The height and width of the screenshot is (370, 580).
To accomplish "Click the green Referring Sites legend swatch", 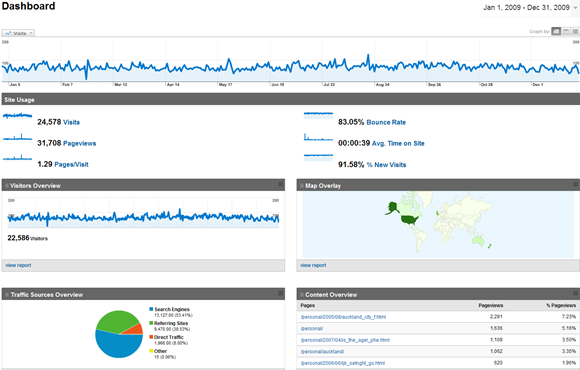I will (x=151, y=323).
